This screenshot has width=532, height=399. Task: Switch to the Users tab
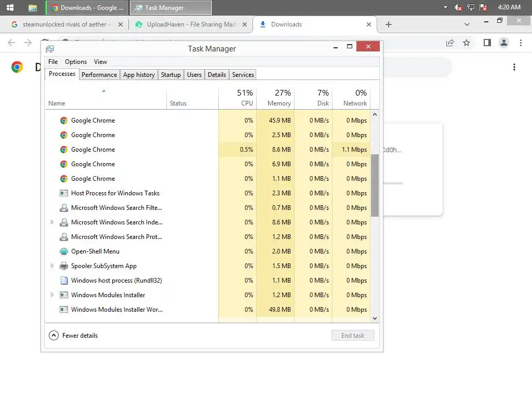(194, 75)
